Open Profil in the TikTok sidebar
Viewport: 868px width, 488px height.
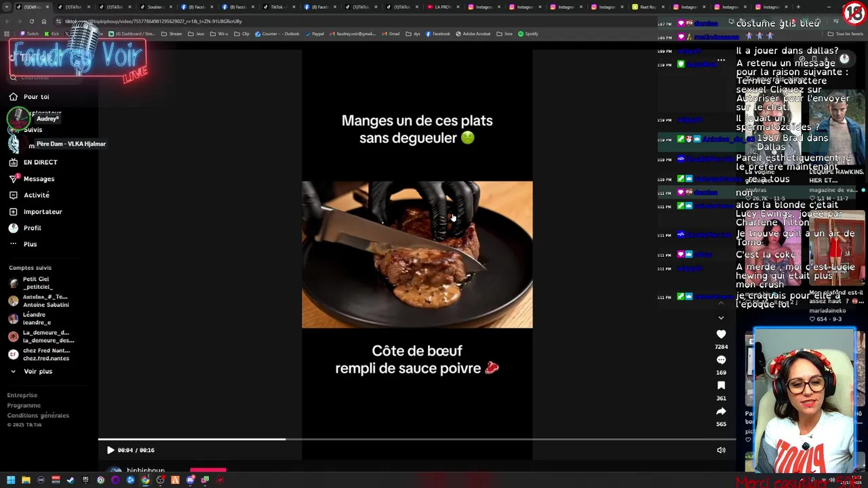point(25,228)
